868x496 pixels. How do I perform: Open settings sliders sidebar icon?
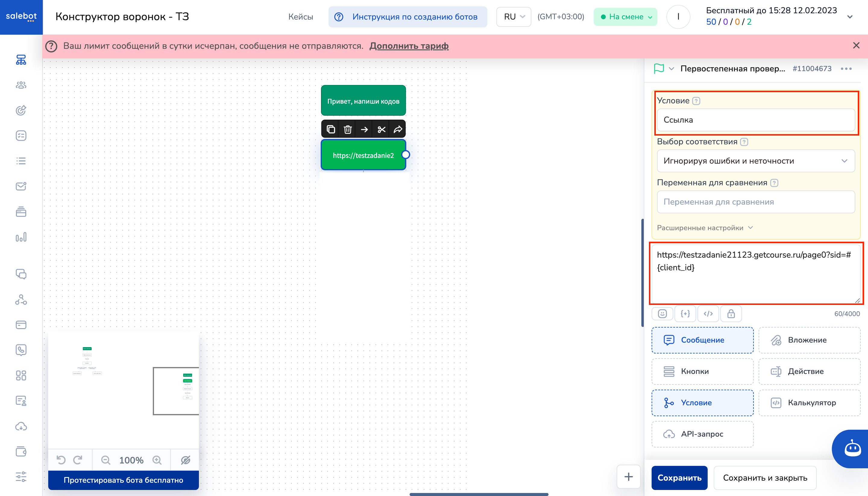pos(21,477)
